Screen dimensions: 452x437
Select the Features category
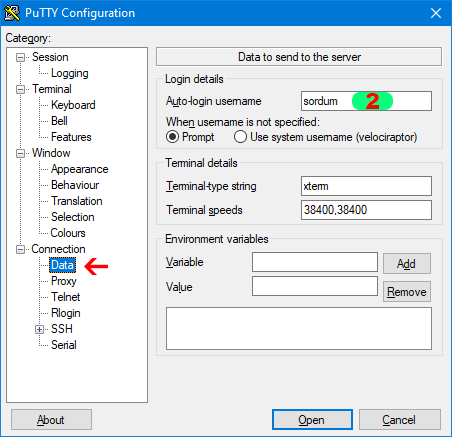click(71, 137)
